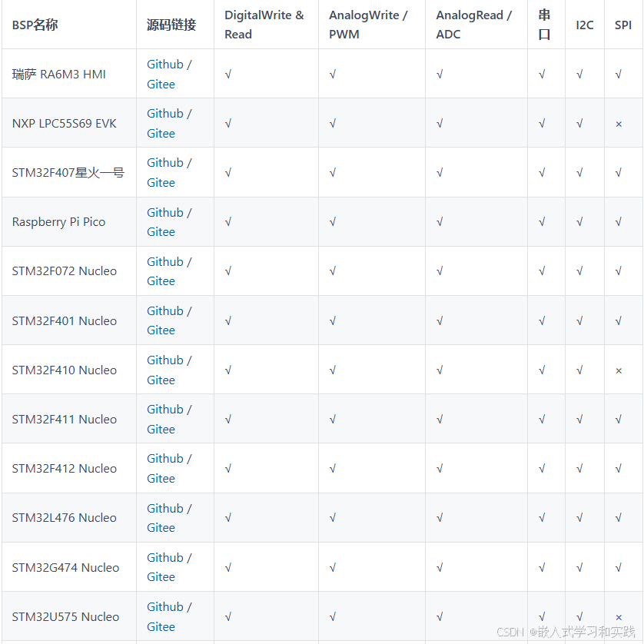The height and width of the screenshot is (644, 644).
Task: Click the BSP名称 column header
Action: point(35,25)
